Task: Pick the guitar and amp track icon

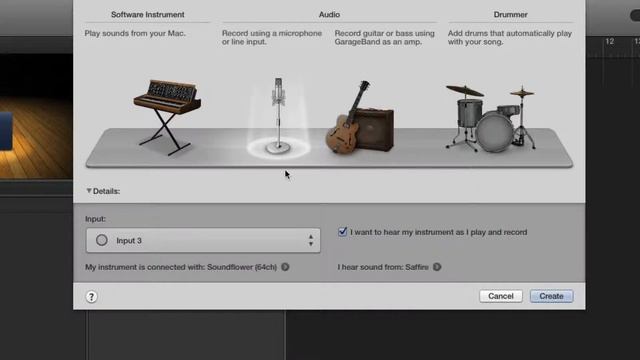Action: pos(360,117)
